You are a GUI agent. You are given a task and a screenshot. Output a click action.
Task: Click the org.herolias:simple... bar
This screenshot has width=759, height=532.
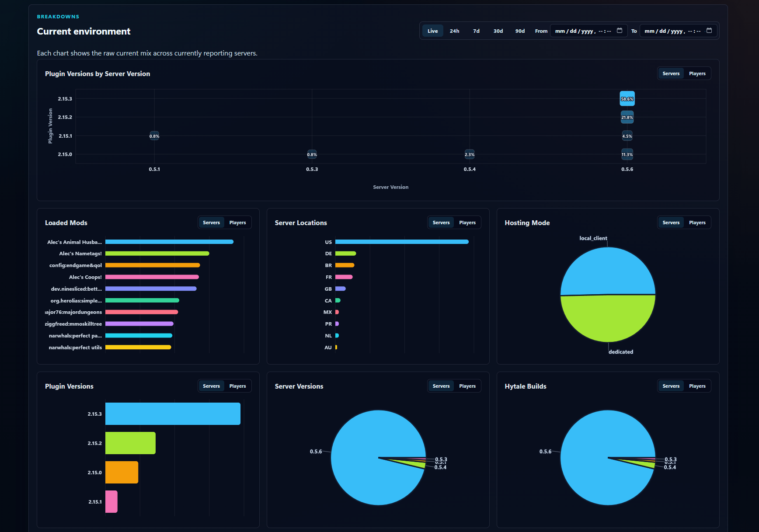[142, 300]
